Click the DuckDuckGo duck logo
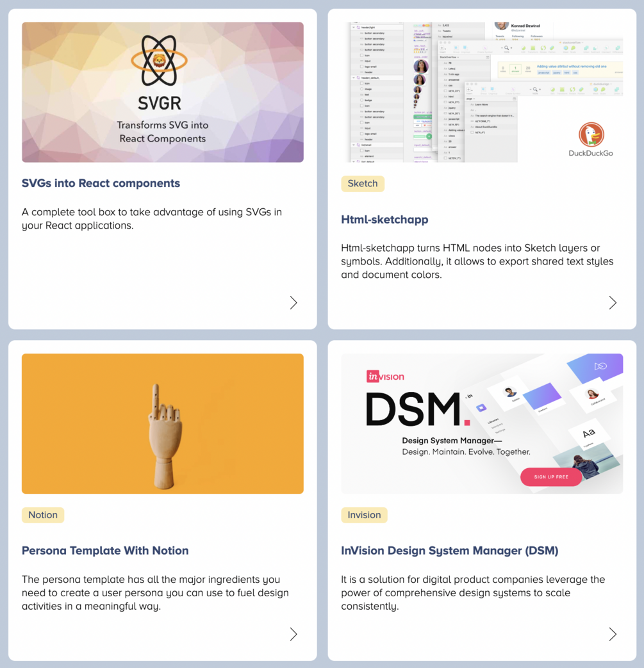 point(591,134)
